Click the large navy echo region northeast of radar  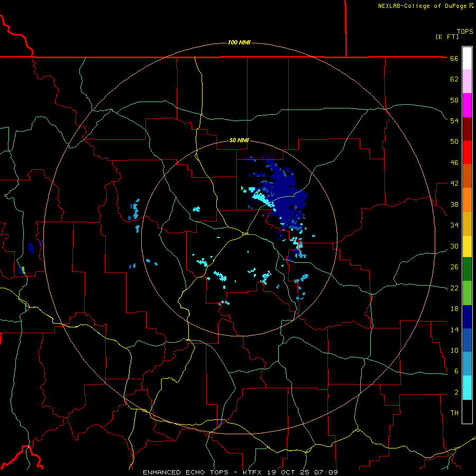pos(284,191)
